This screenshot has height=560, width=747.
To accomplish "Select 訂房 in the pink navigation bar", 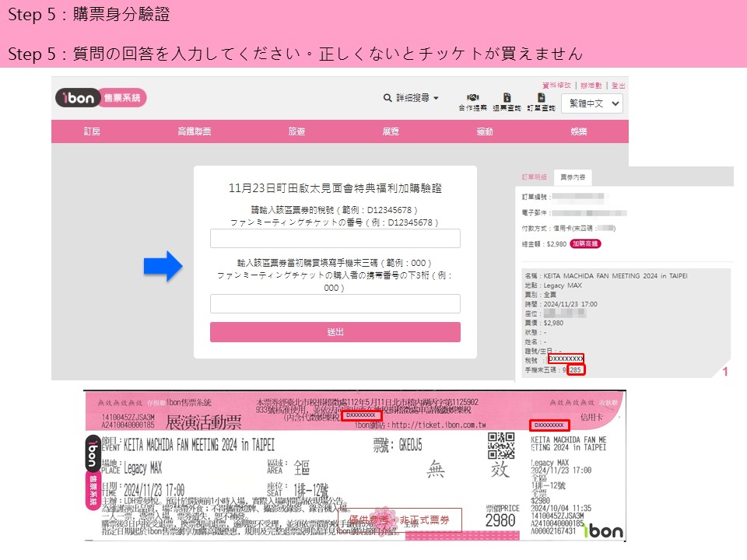I will (92, 131).
